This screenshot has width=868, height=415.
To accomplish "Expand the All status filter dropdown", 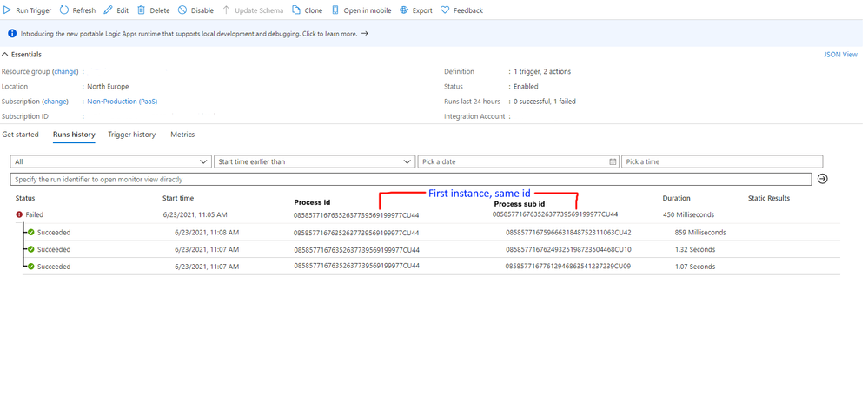I will pyautogui.click(x=110, y=161).
